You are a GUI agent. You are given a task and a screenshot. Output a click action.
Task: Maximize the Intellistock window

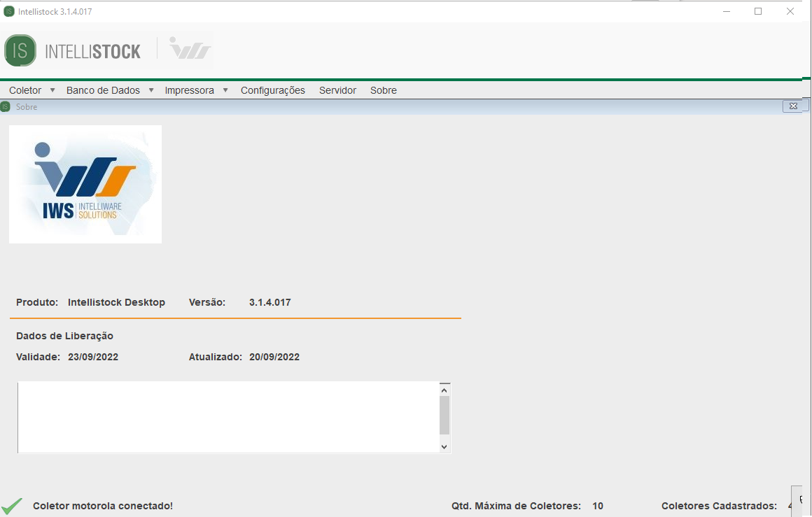pyautogui.click(x=758, y=11)
